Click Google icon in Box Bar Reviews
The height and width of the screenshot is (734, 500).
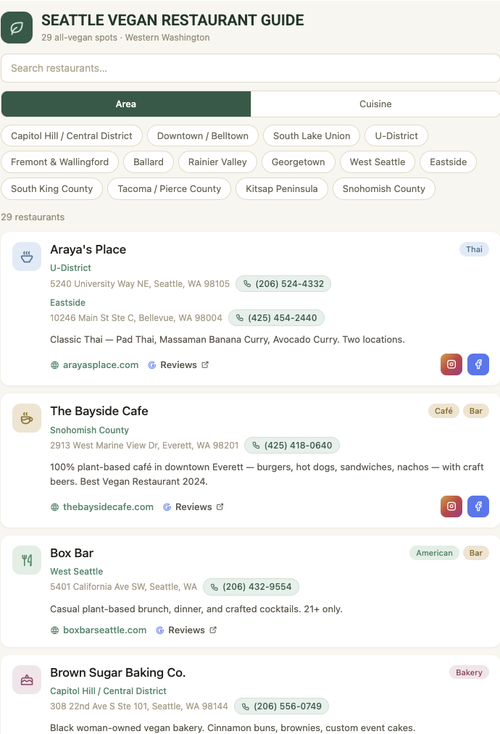[x=160, y=630]
